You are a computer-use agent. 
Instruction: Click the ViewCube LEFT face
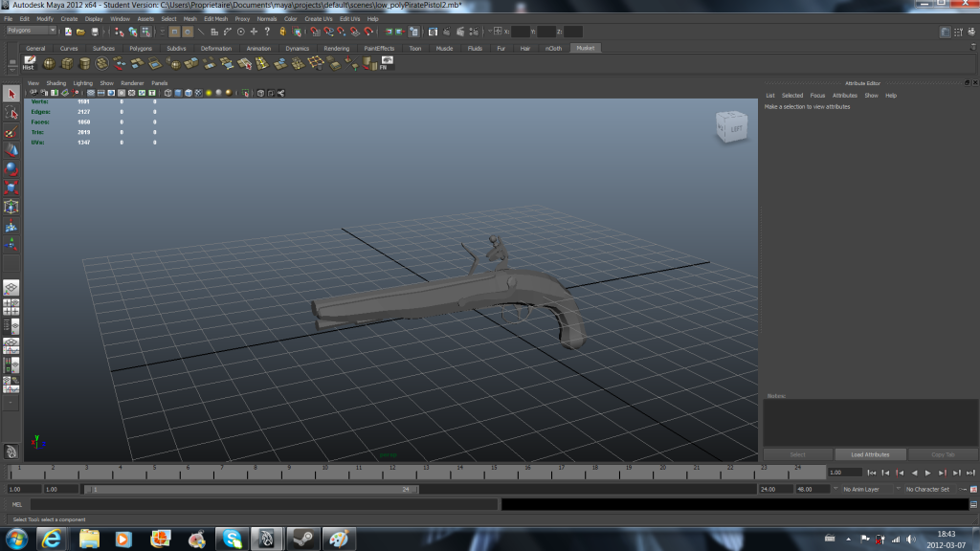[x=736, y=129]
